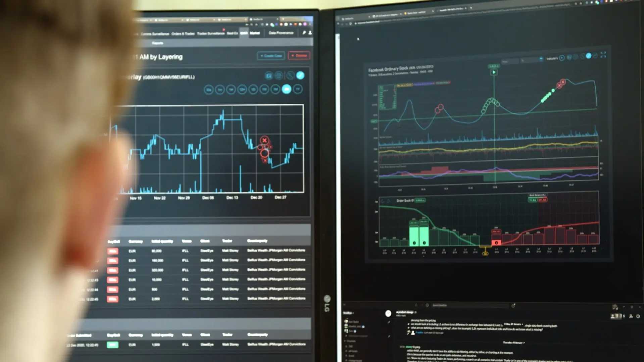Click the icon right of Indicators plus
Image resolution: width=644 pixels, height=362 pixels.
point(569,58)
